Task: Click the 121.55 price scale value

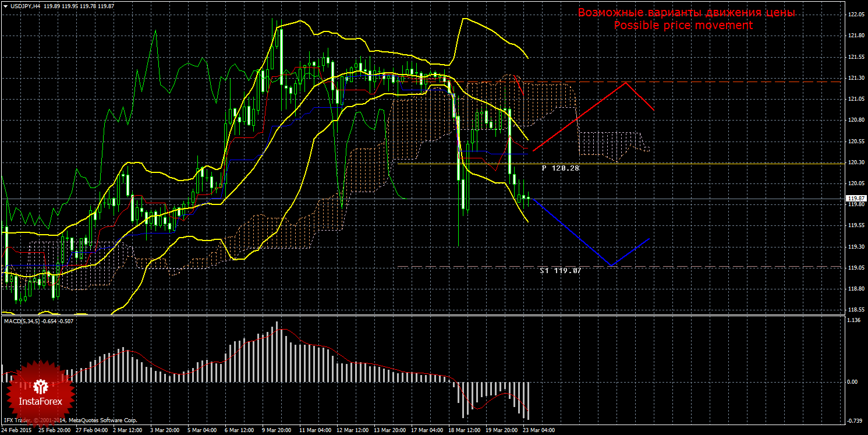Action: [x=855, y=56]
